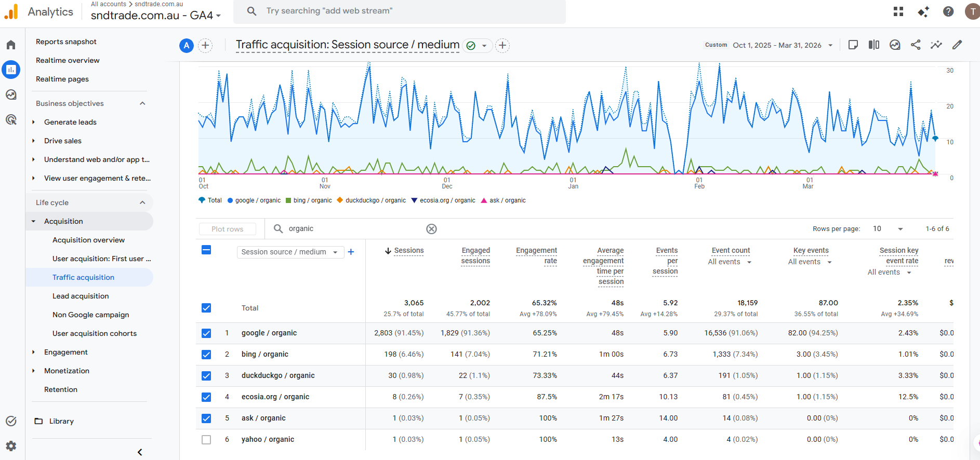980x460 pixels.
Task: Click the google / organic legend swatch
Action: pos(230,200)
